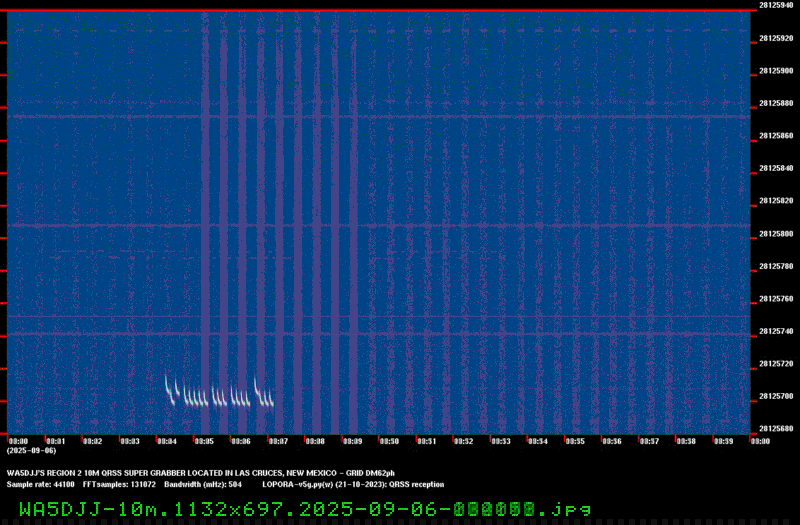
Task: Click the 28125840 frequency label
Action: click(777, 168)
